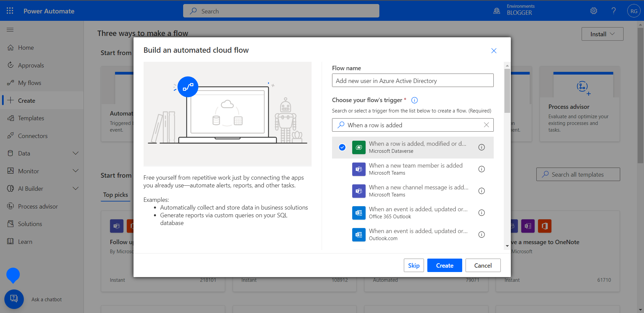Click the Connectors icon in sidebar
The image size is (644, 313).
[11, 136]
